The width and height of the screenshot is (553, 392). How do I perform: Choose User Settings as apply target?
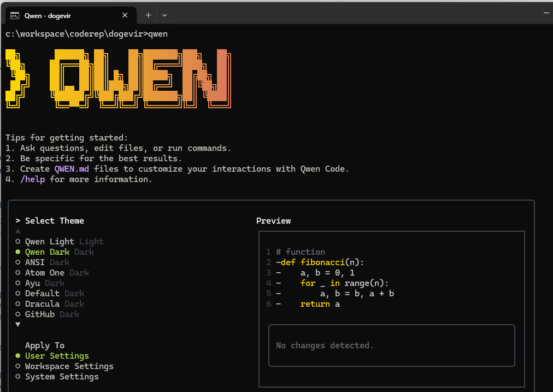tap(56, 355)
